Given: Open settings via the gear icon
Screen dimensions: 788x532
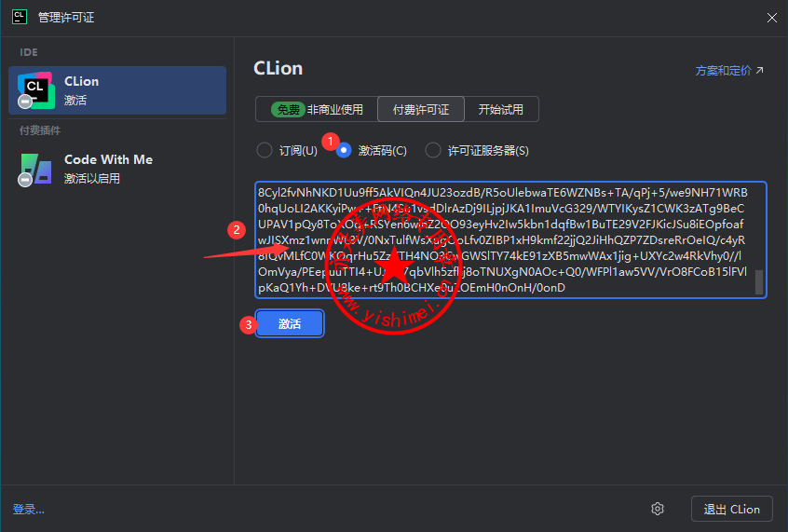Looking at the screenshot, I should click(658, 509).
